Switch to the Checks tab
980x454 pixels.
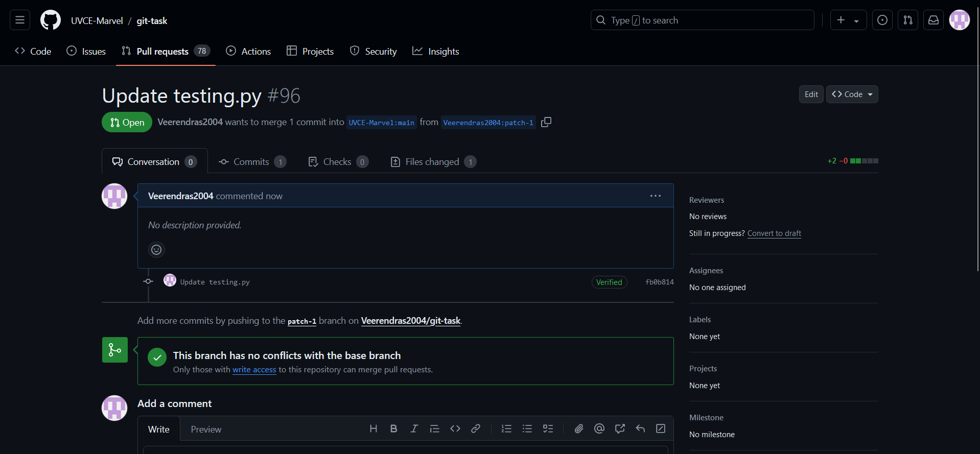click(338, 161)
